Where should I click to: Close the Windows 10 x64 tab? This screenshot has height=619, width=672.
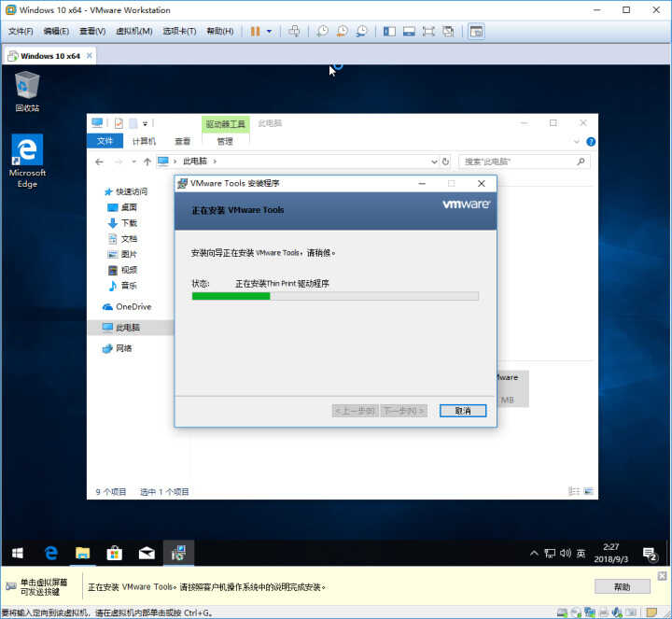click(x=90, y=56)
